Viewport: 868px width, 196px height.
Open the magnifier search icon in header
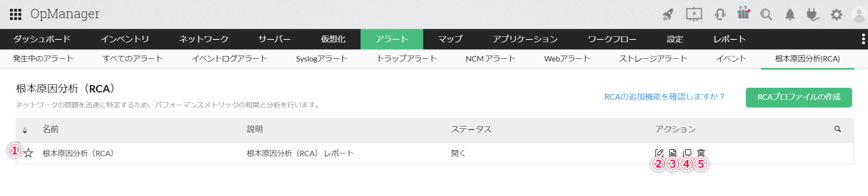tap(766, 15)
